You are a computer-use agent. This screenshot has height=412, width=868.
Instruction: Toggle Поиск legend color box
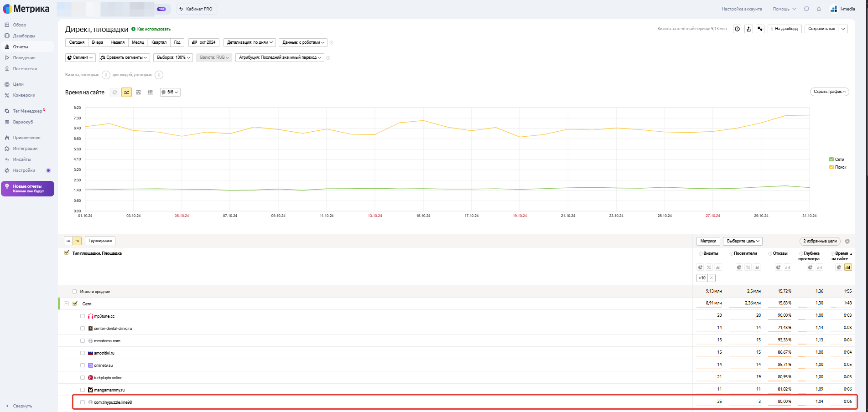coord(832,167)
